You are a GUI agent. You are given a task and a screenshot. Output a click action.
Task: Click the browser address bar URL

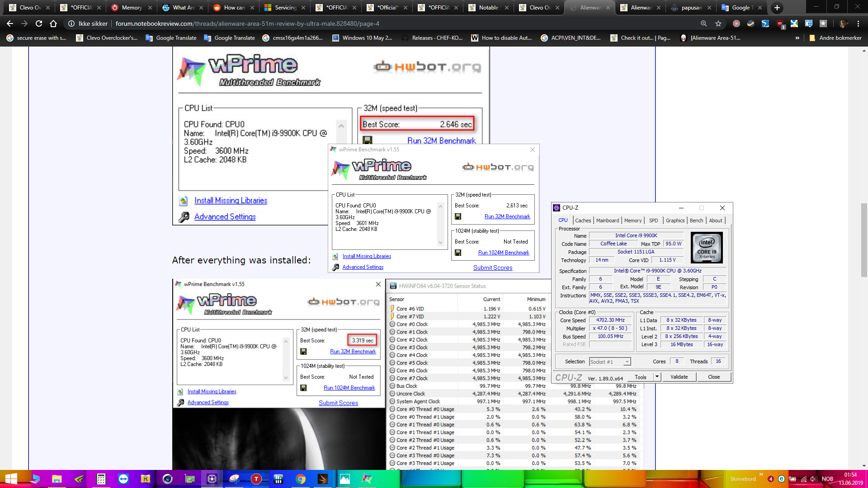tap(247, 23)
